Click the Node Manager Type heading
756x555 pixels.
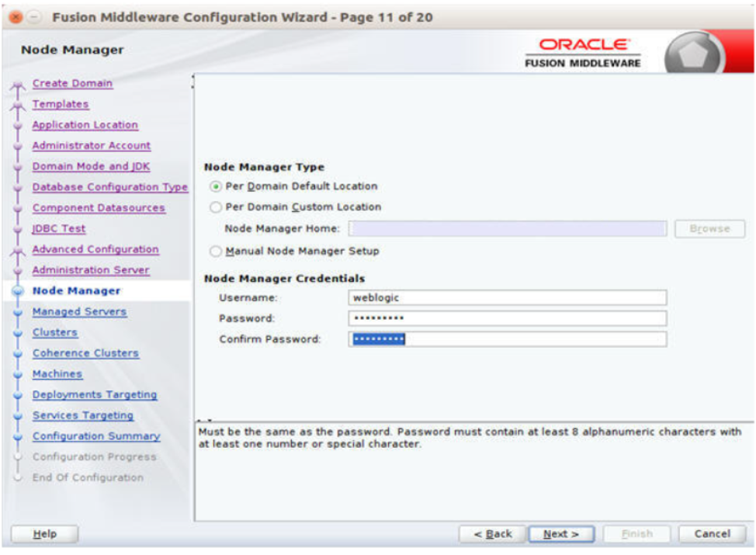[264, 167]
